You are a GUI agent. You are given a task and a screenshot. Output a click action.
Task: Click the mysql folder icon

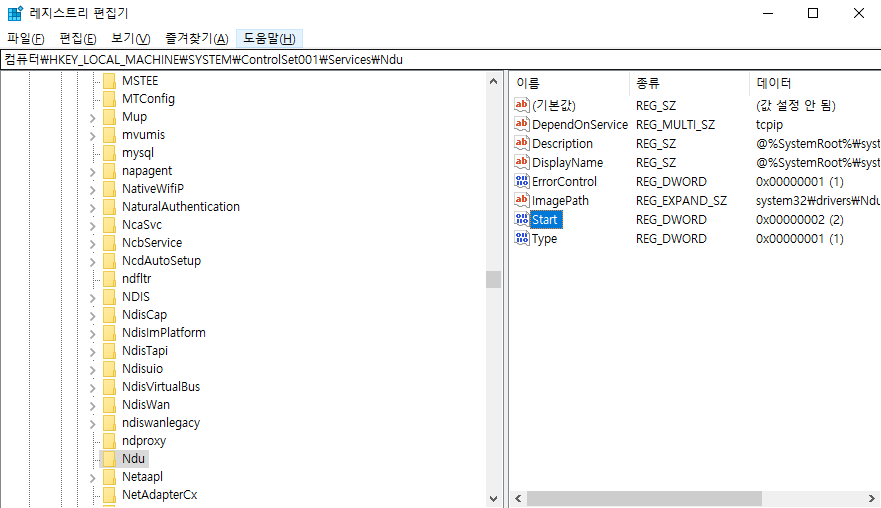coord(110,153)
